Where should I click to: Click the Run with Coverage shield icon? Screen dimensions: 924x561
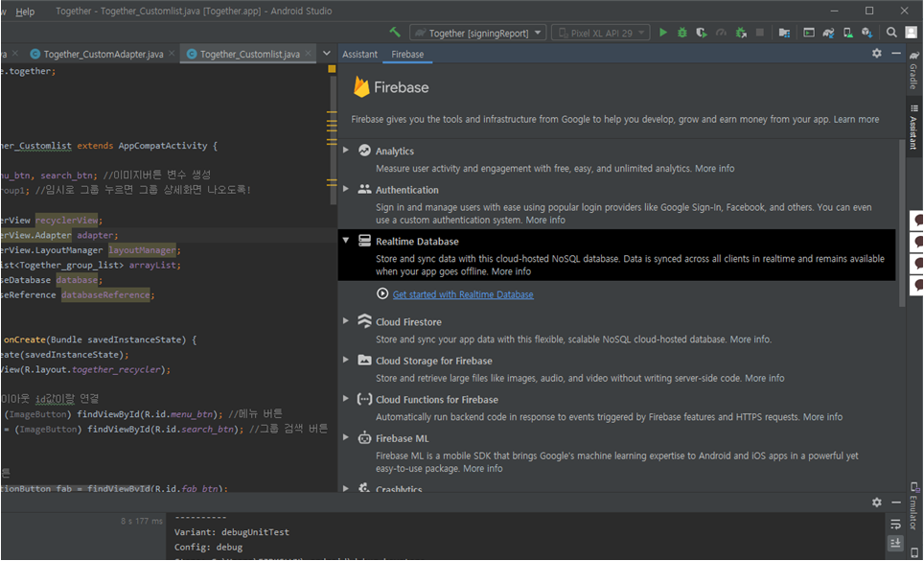click(x=702, y=33)
